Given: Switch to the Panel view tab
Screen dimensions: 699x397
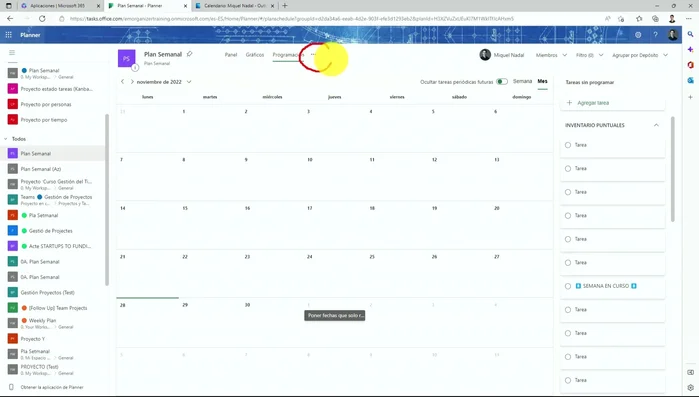Looking at the screenshot, I should [231, 55].
